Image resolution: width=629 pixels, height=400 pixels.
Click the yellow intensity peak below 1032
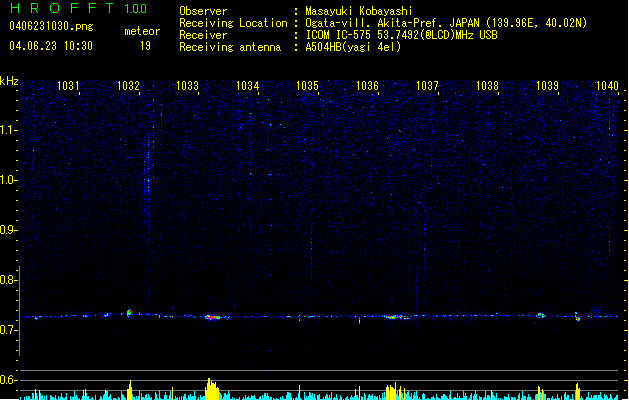[x=129, y=390]
